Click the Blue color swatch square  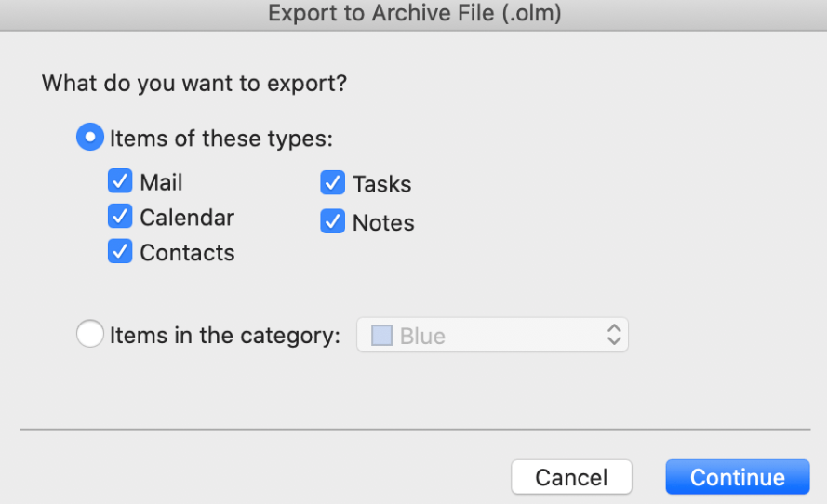click(381, 336)
